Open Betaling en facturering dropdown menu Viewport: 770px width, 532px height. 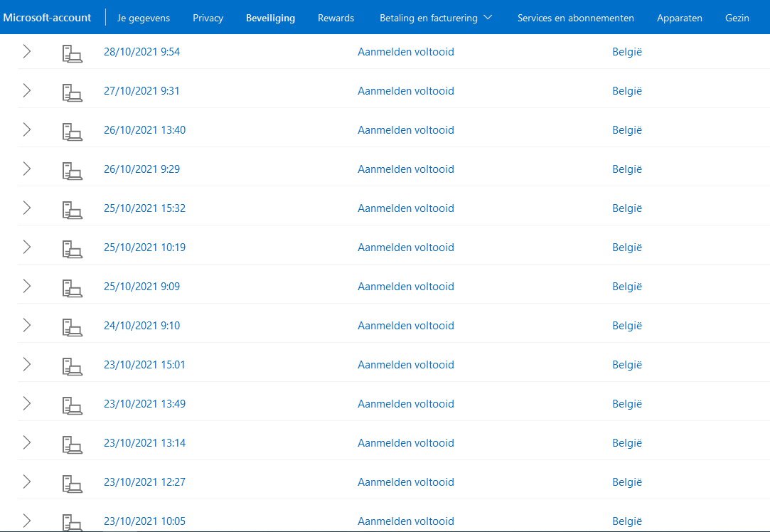click(436, 18)
